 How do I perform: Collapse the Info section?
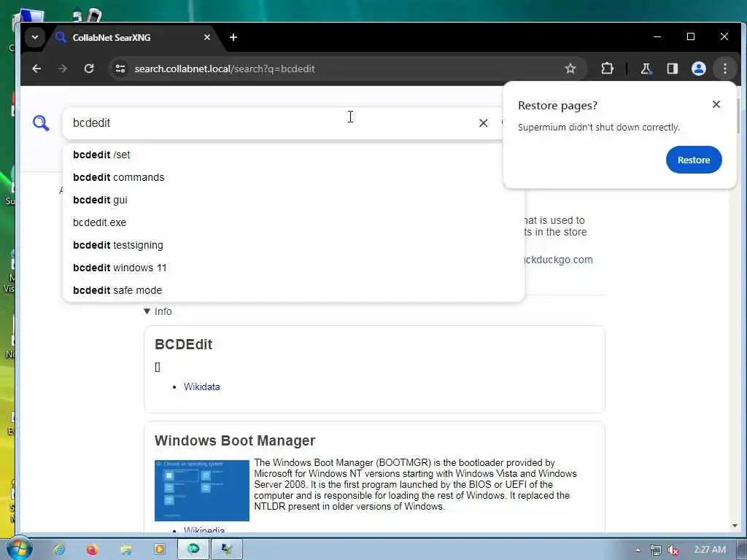point(158,311)
